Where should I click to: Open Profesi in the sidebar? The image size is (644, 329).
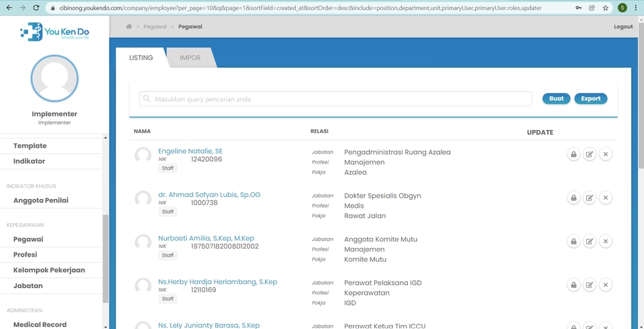25,255
